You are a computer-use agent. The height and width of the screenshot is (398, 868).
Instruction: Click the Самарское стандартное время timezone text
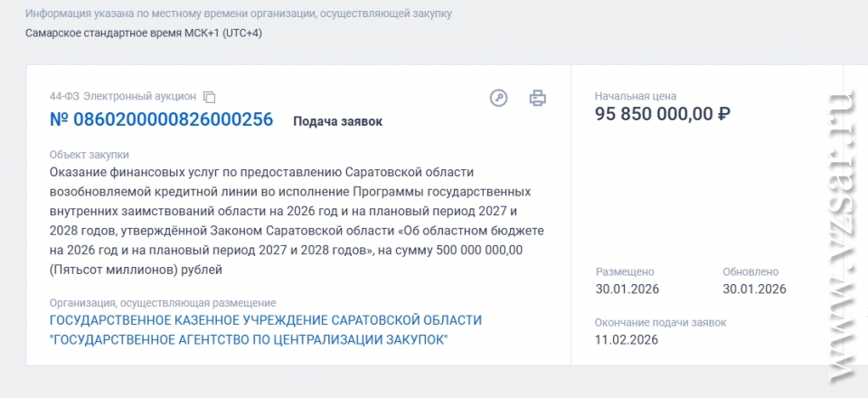144,33
